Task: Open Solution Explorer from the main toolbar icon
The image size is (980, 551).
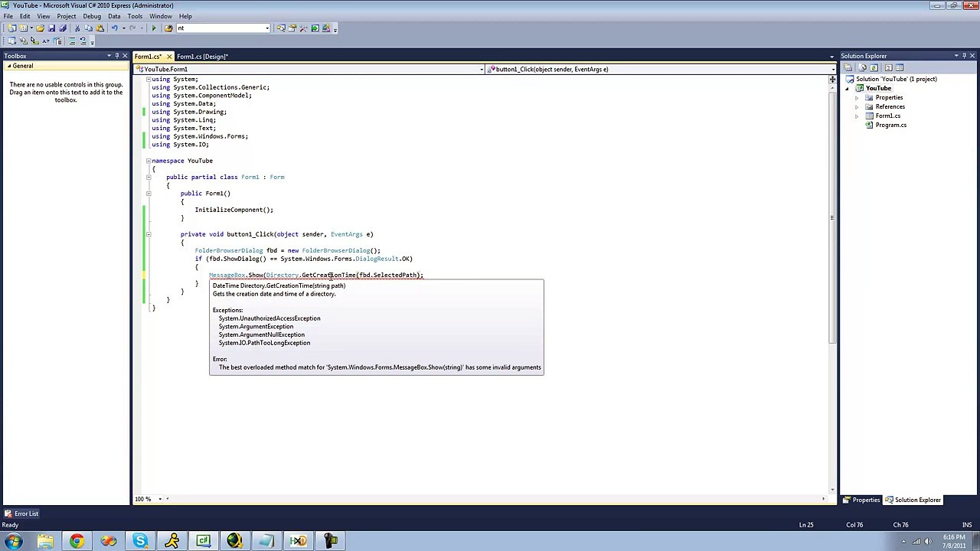Action: coord(281,28)
